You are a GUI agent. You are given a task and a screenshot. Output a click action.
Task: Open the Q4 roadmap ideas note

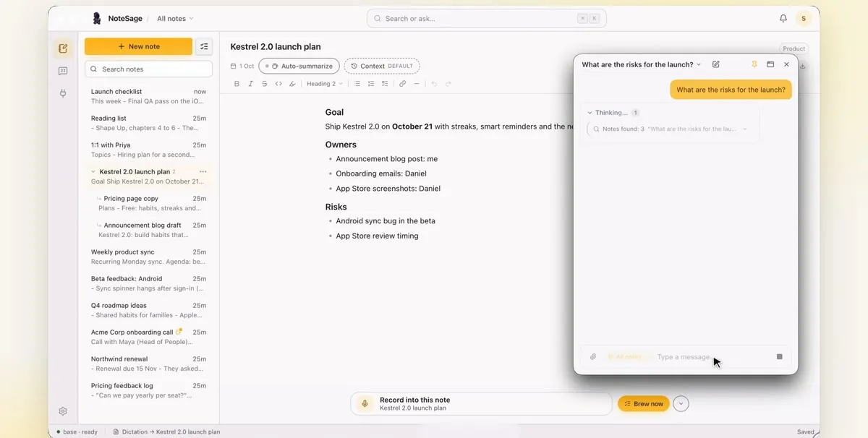tap(148, 310)
